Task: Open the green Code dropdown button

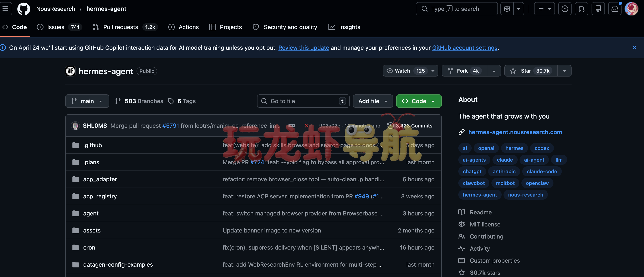Action: click(x=419, y=101)
